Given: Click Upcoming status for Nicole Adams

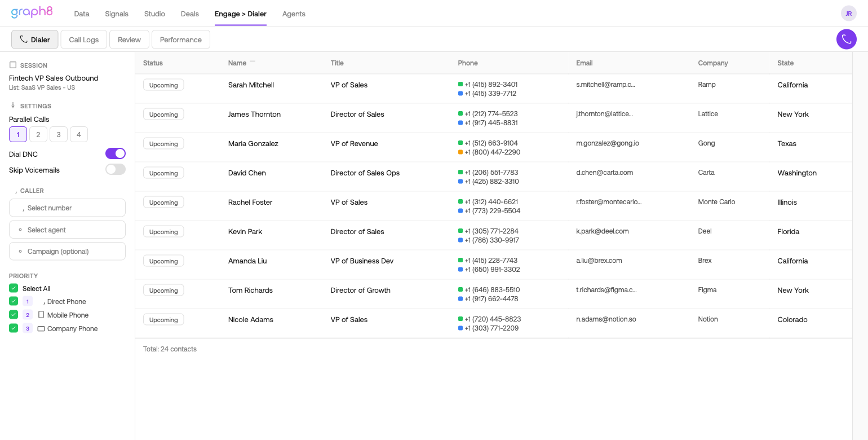Looking at the screenshot, I should click(163, 320).
